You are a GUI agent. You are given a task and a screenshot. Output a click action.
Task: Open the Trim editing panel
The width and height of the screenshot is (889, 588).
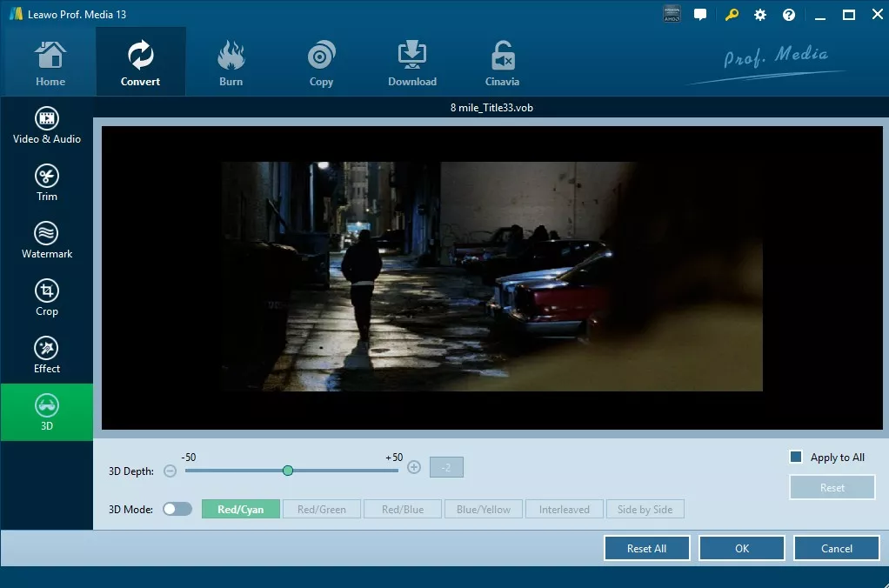[x=46, y=184]
